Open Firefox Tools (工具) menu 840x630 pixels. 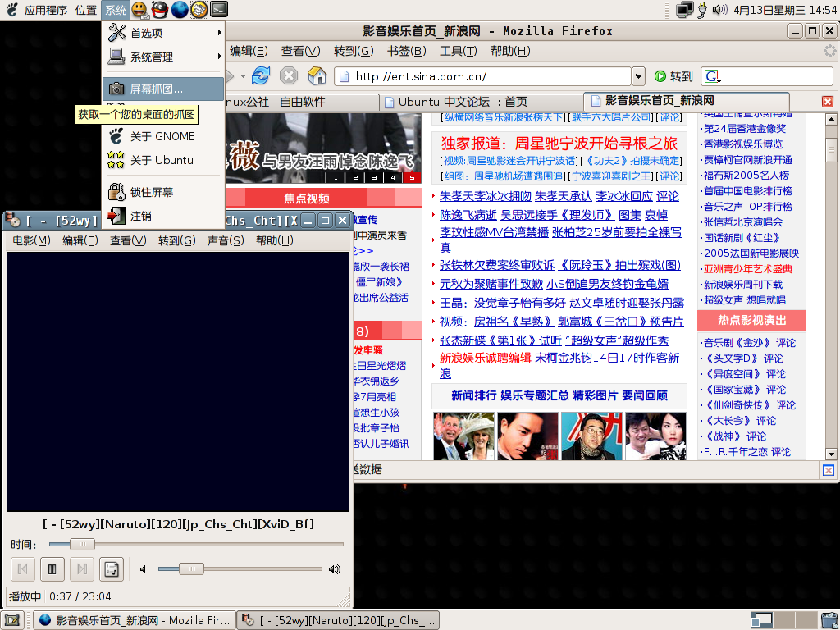(458, 51)
